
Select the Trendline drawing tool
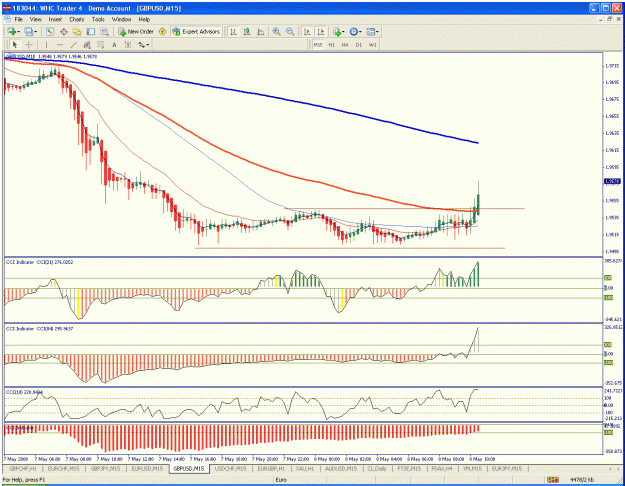pyautogui.click(x=73, y=45)
